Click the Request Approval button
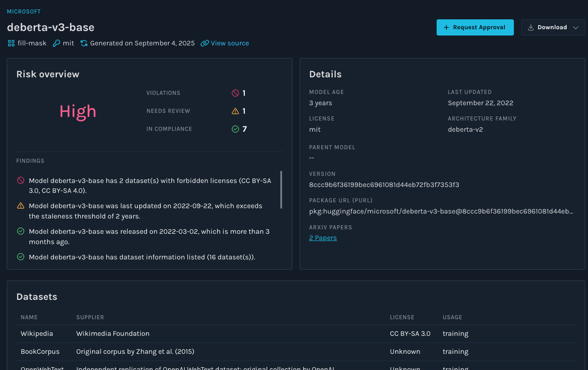Viewport: 588px width, 370px height. (x=475, y=27)
